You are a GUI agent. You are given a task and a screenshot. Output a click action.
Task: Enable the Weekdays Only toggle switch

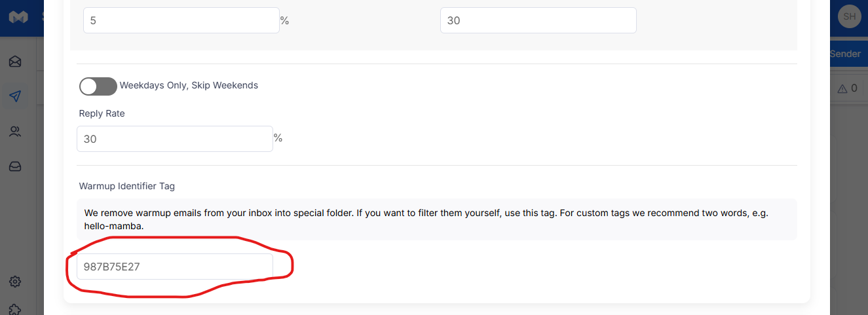[x=98, y=86]
